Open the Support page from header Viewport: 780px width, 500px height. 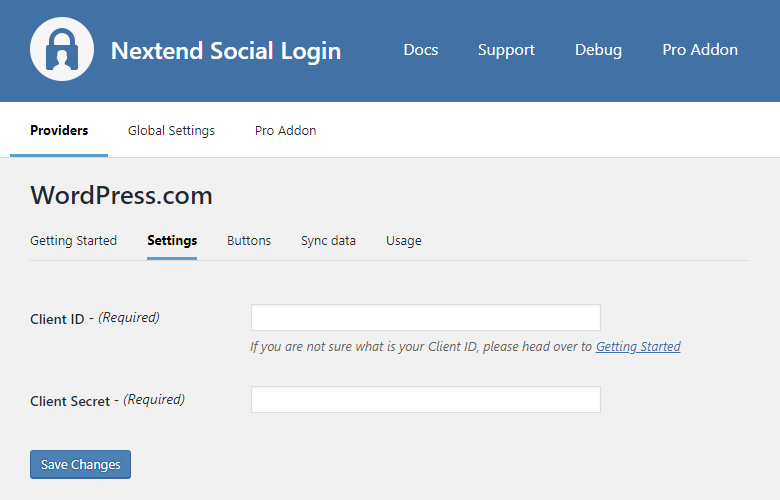(506, 50)
